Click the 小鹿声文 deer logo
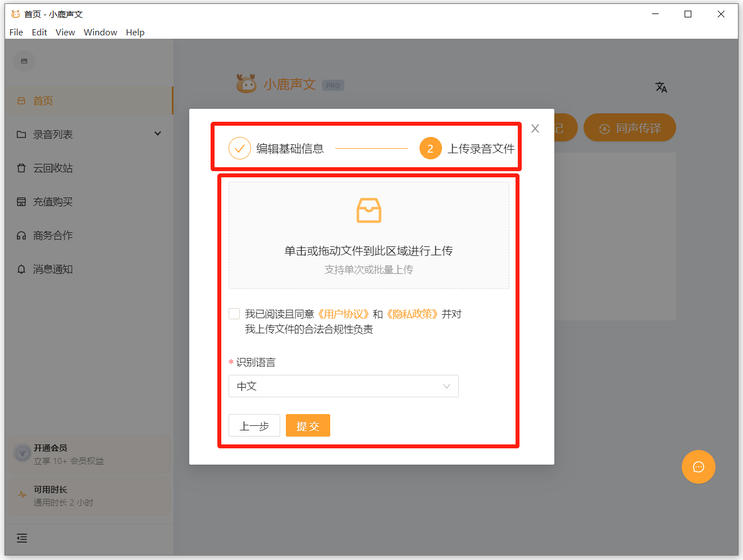 click(246, 84)
